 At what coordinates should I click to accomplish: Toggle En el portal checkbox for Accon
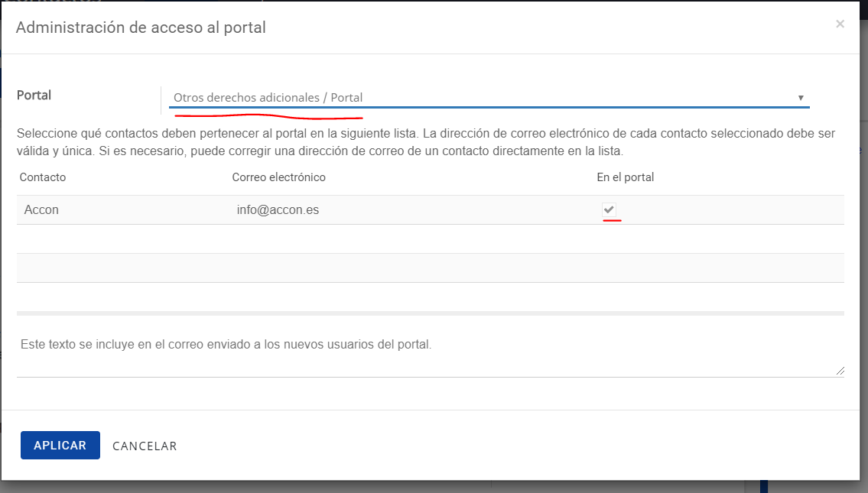(x=609, y=209)
